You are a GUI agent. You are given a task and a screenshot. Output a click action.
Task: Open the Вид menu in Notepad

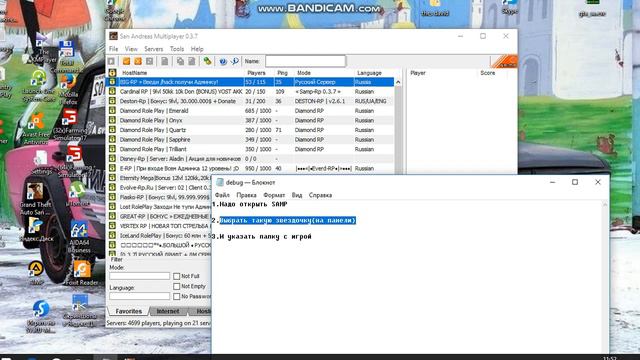(297, 195)
